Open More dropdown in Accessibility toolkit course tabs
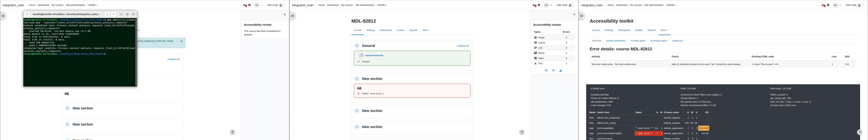The height and width of the screenshot is (140, 868). tap(664, 30)
